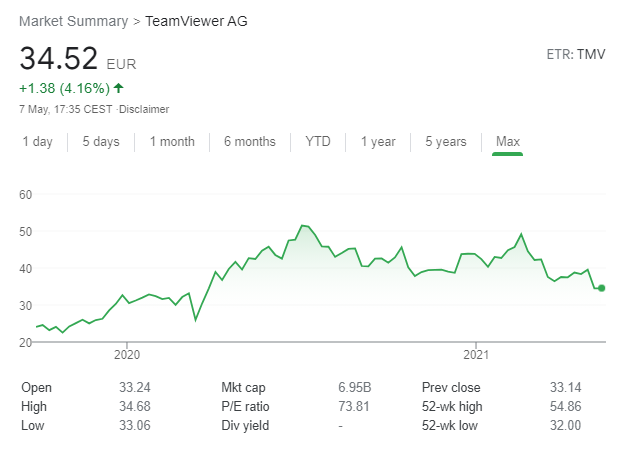Image resolution: width=642 pixels, height=450 pixels.
Task: Open the Market Summary breadcrumb link
Action: (x=74, y=21)
